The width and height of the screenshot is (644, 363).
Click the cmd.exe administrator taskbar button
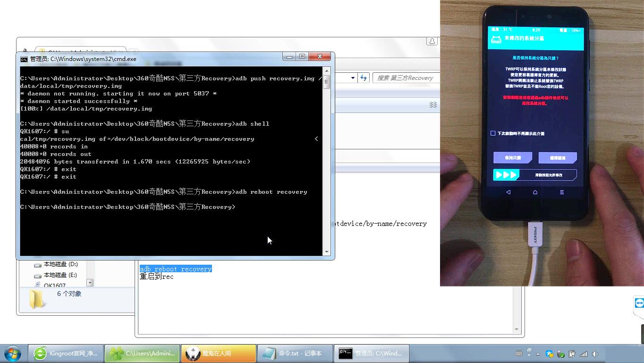(x=371, y=354)
